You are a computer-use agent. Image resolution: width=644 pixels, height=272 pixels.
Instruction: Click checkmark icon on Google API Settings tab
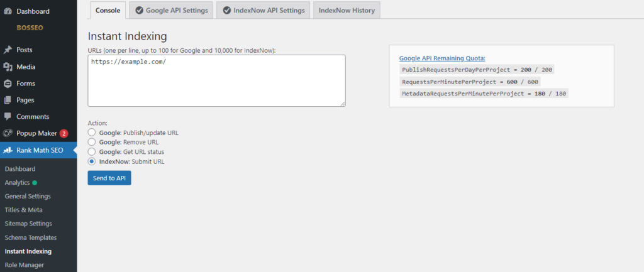click(x=139, y=10)
